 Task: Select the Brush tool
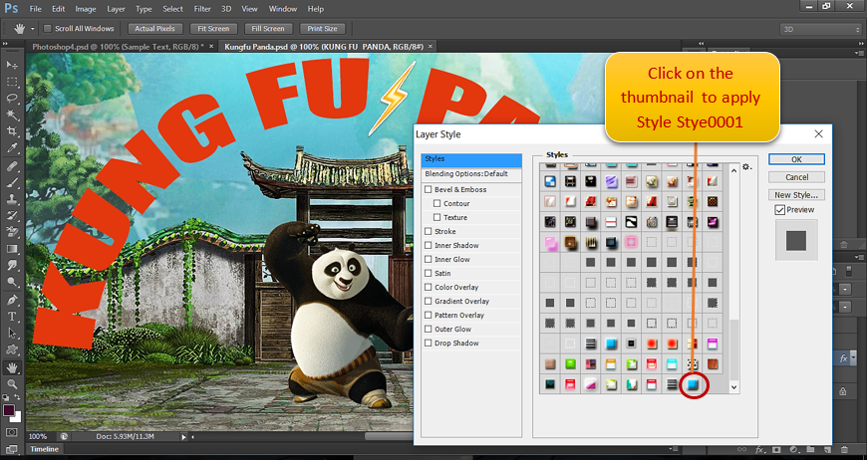[x=12, y=182]
